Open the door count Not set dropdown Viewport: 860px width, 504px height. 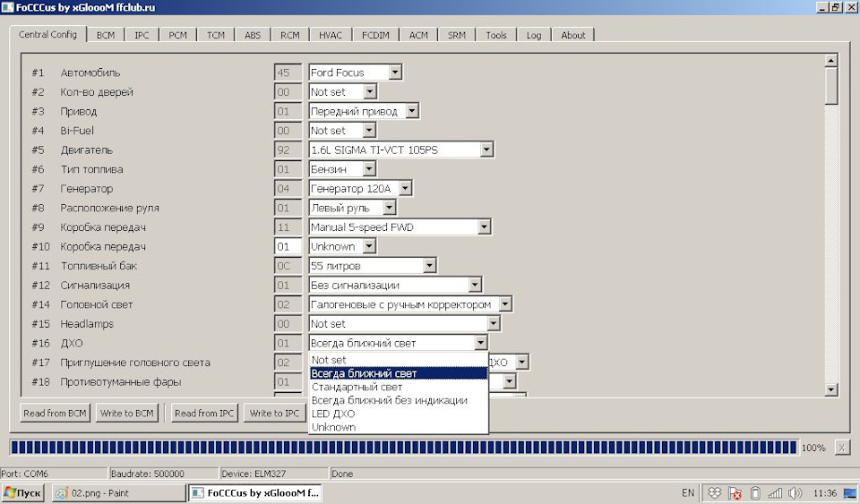pyautogui.click(x=370, y=91)
